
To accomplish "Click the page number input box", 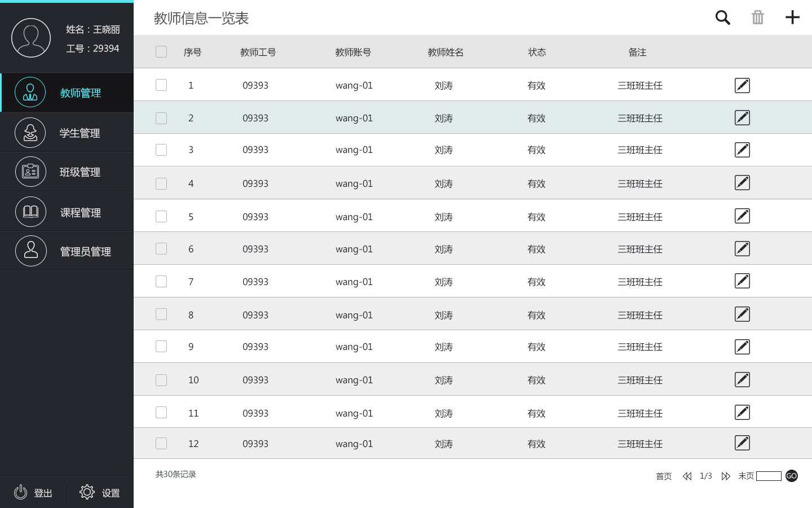I will click(769, 476).
